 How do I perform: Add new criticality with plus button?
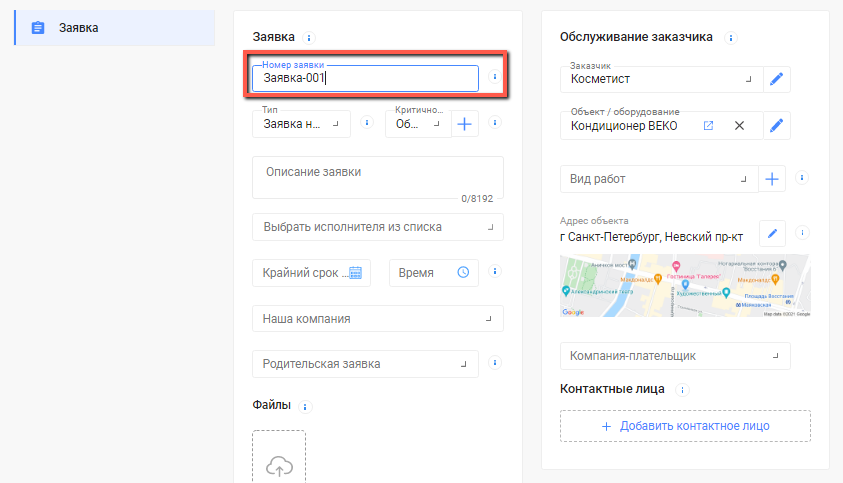[465, 124]
